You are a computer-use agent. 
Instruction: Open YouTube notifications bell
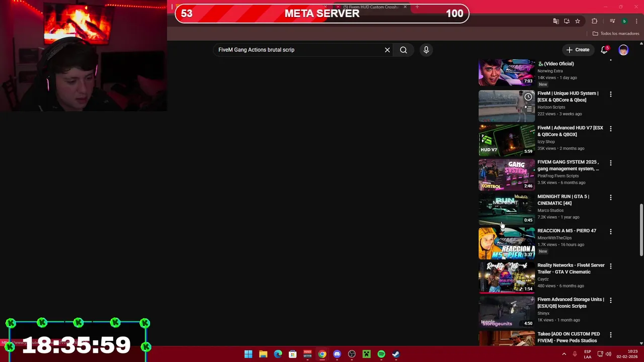pos(604,50)
